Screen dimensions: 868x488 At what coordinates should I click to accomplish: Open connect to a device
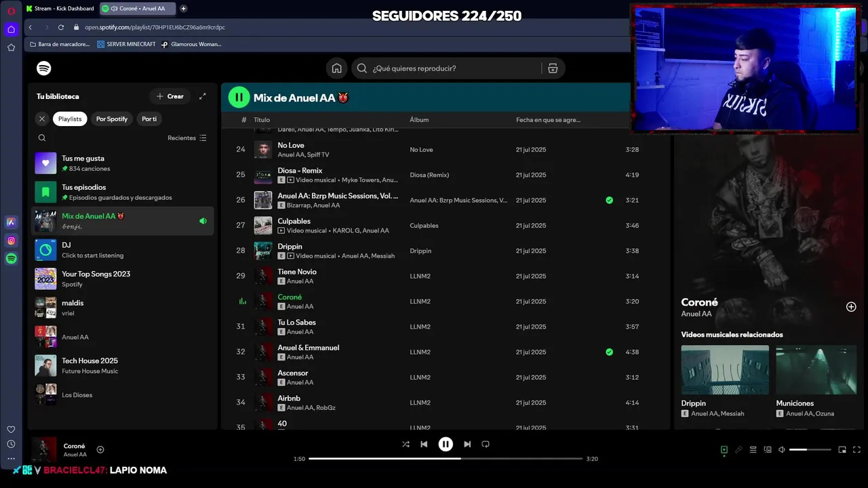(x=768, y=449)
